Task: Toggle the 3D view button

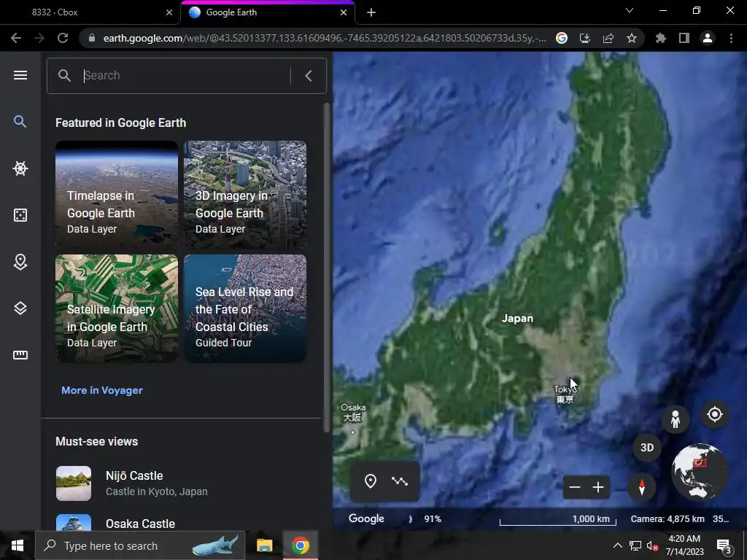Action: pyautogui.click(x=647, y=448)
